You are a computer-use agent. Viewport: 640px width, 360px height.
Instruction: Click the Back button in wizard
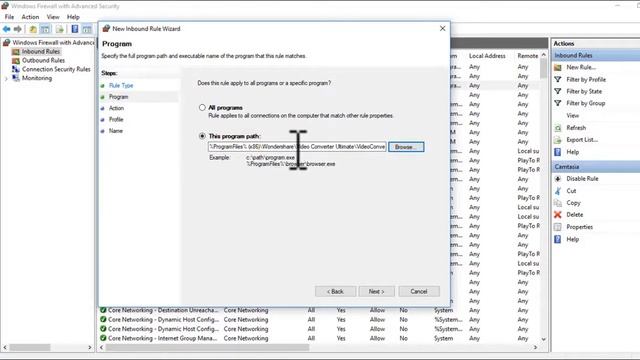pos(335,291)
